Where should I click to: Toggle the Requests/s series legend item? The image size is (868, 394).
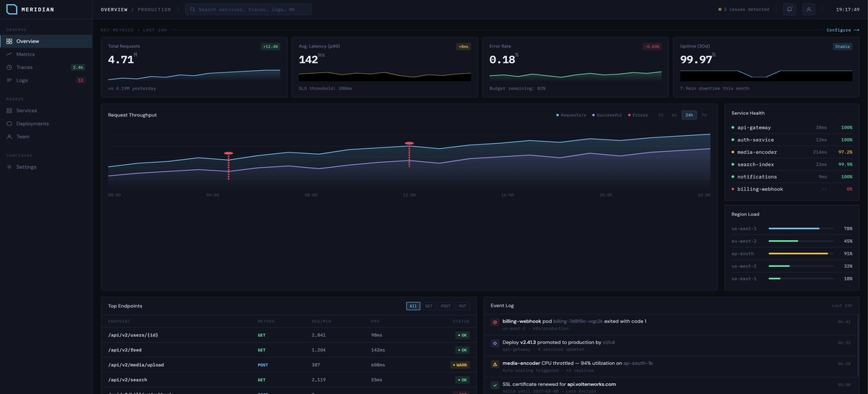[x=571, y=115]
